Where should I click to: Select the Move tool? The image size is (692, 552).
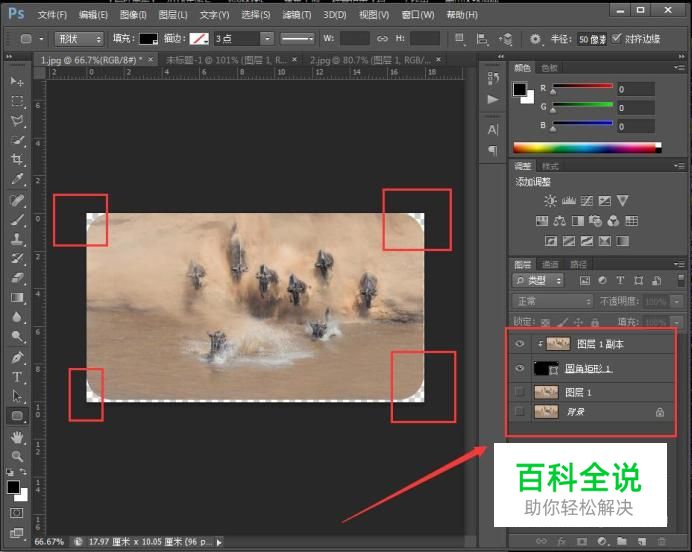(x=17, y=81)
